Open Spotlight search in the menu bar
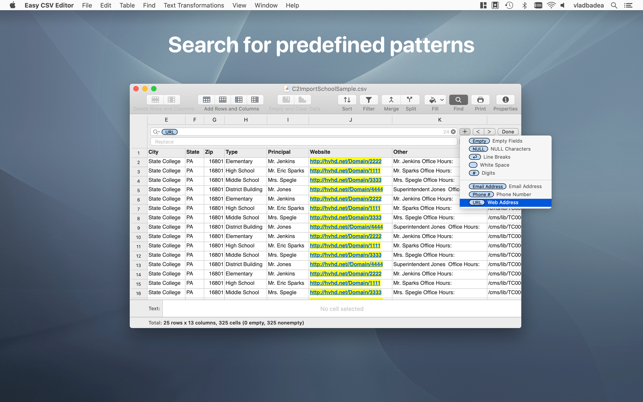The image size is (643, 402). click(x=614, y=5)
